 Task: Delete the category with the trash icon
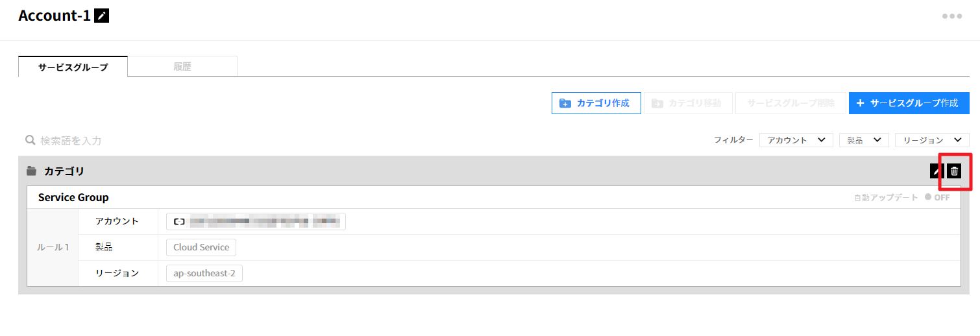click(x=954, y=171)
